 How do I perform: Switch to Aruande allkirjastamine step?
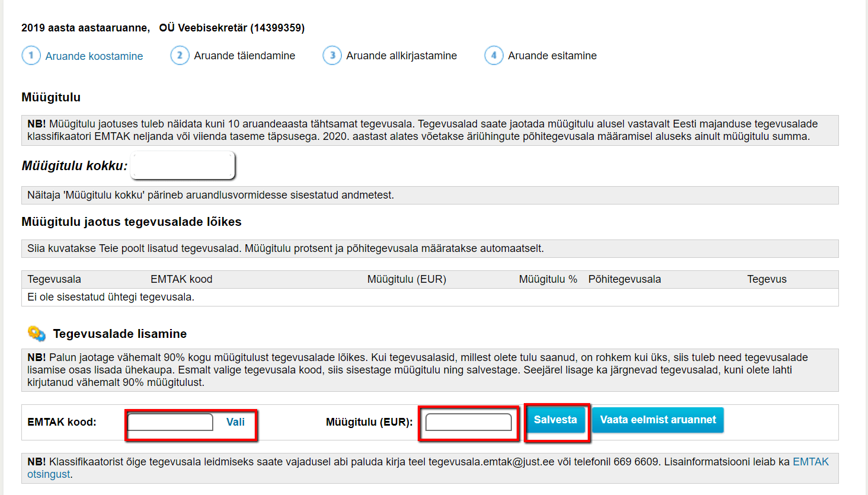point(402,56)
